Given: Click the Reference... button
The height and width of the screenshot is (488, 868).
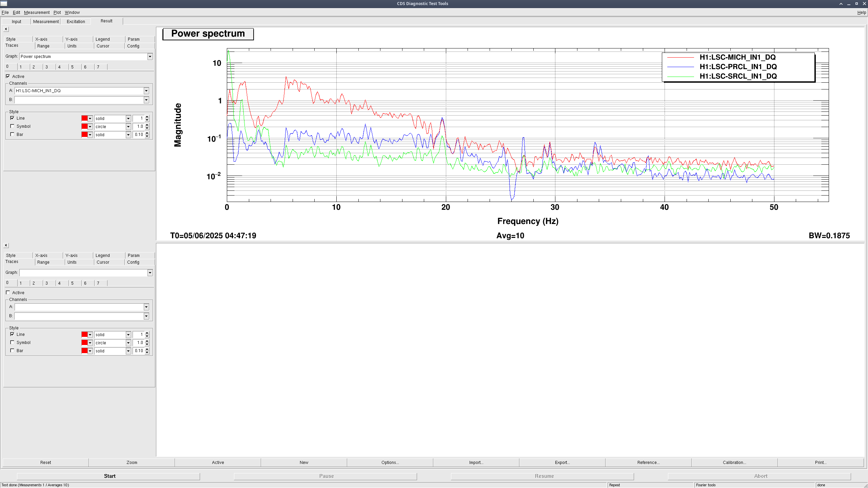Looking at the screenshot, I should pos(649,463).
